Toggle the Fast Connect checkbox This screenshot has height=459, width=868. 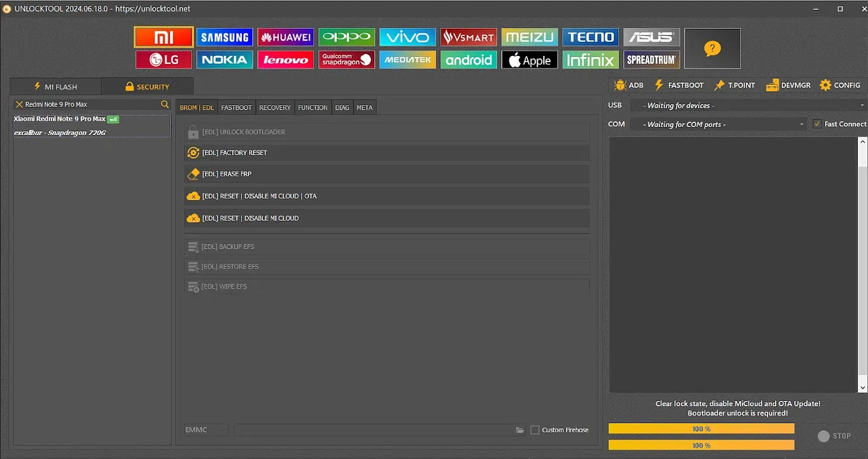pyautogui.click(x=817, y=124)
